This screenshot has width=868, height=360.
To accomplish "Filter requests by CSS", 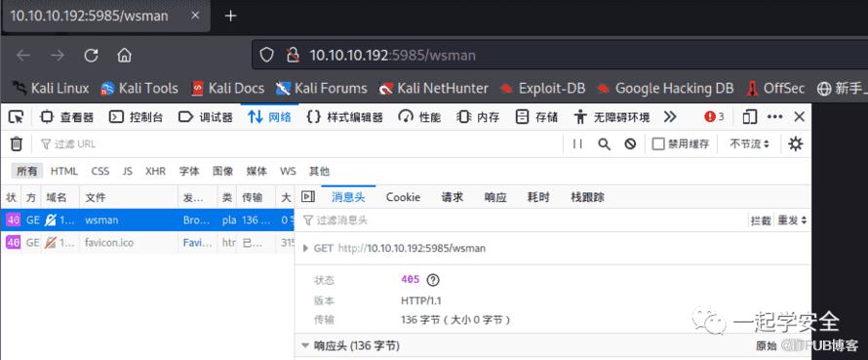I will pos(100,171).
